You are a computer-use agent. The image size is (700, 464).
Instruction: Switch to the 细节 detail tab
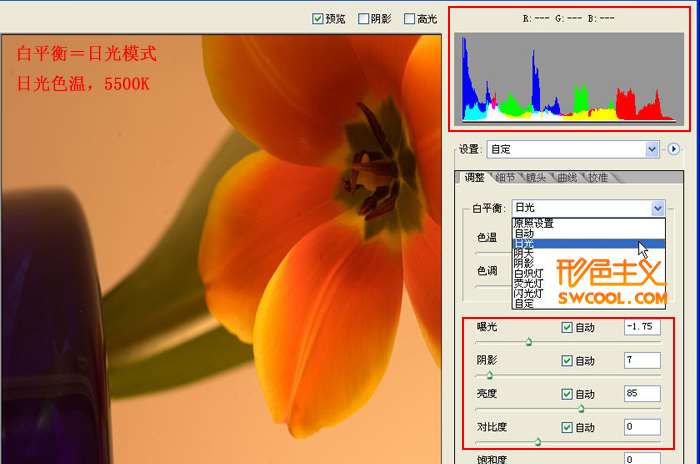(x=505, y=178)
